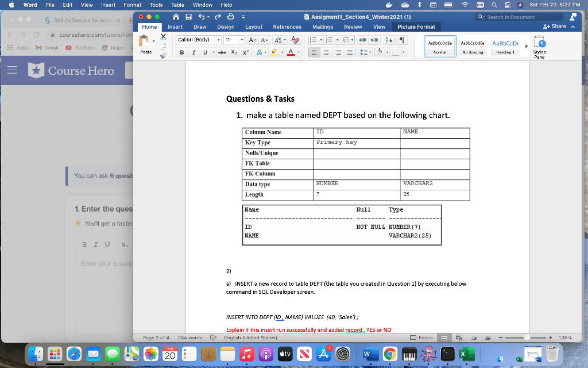Open the Calibri (Body) font dropdown

tap(218, 39)
